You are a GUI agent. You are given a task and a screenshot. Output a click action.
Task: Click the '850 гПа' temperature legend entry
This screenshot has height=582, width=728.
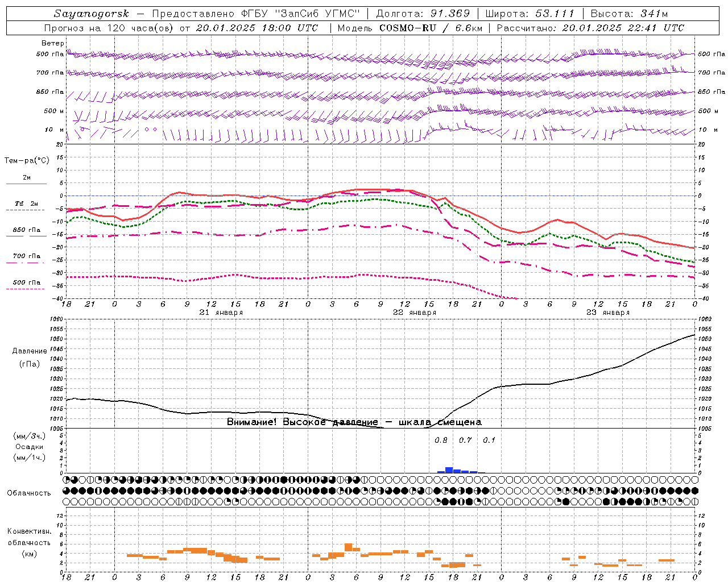(x=27, y=230)
